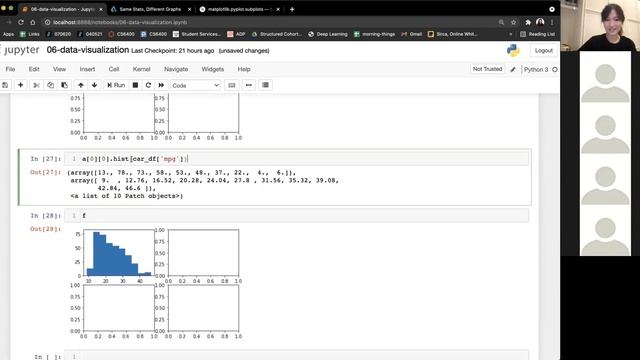Image resolution: width=640 pixels, height=360 pixels.
Task: Rename notebook title 06-data-visualization
Action: tap(88, 50)
